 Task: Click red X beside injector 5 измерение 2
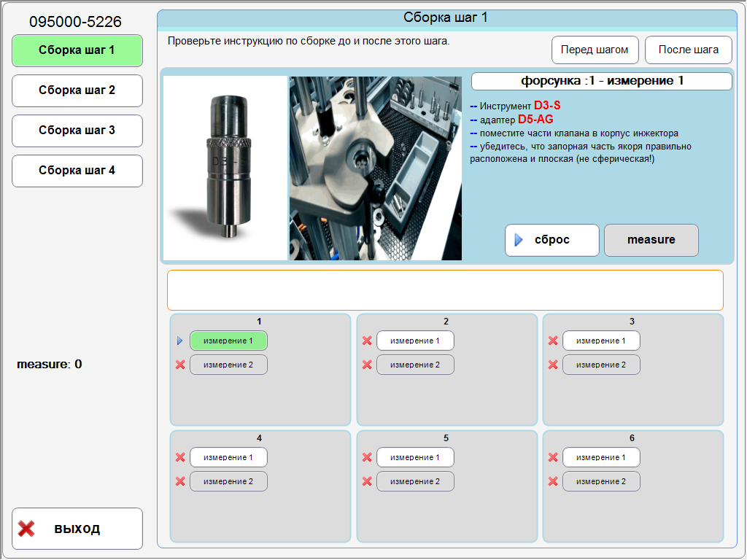point(367,481)
